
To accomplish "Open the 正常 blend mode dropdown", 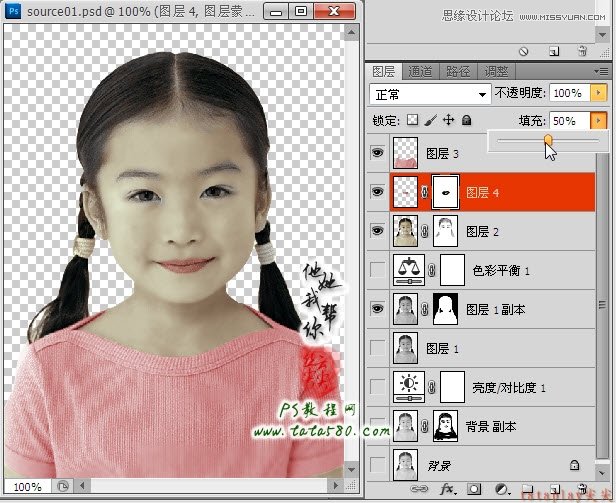I will 430,94.
